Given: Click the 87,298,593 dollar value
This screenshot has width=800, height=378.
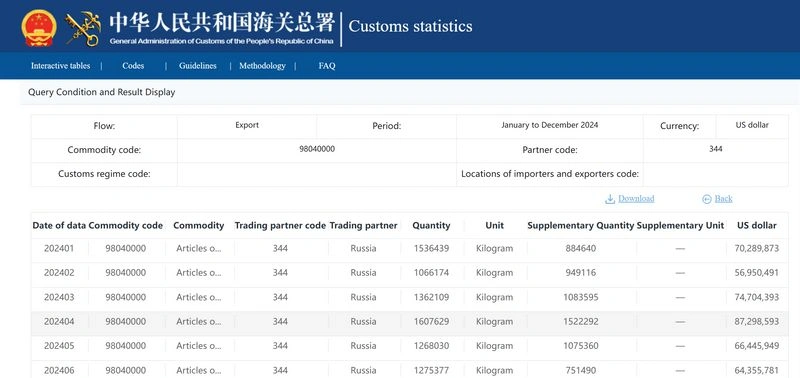Looking at the screenshot, I should (757, 322).
